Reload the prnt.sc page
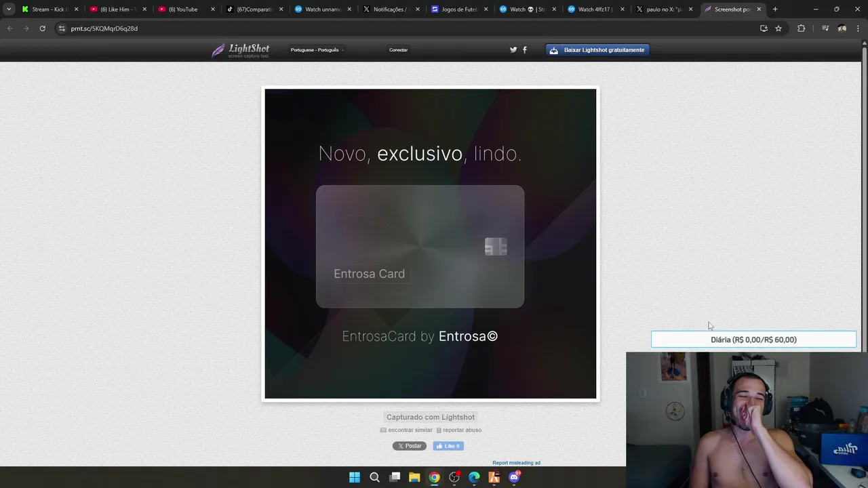Screen dimensions: 868x488 (42, 28)
